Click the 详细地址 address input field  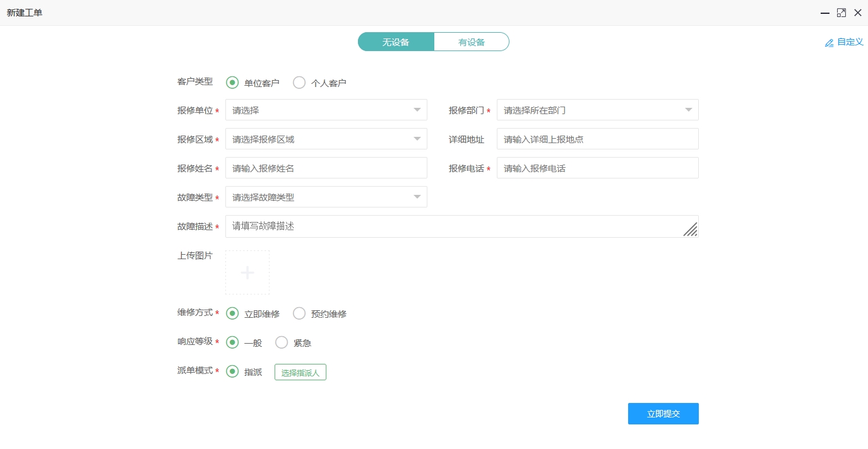597,138
